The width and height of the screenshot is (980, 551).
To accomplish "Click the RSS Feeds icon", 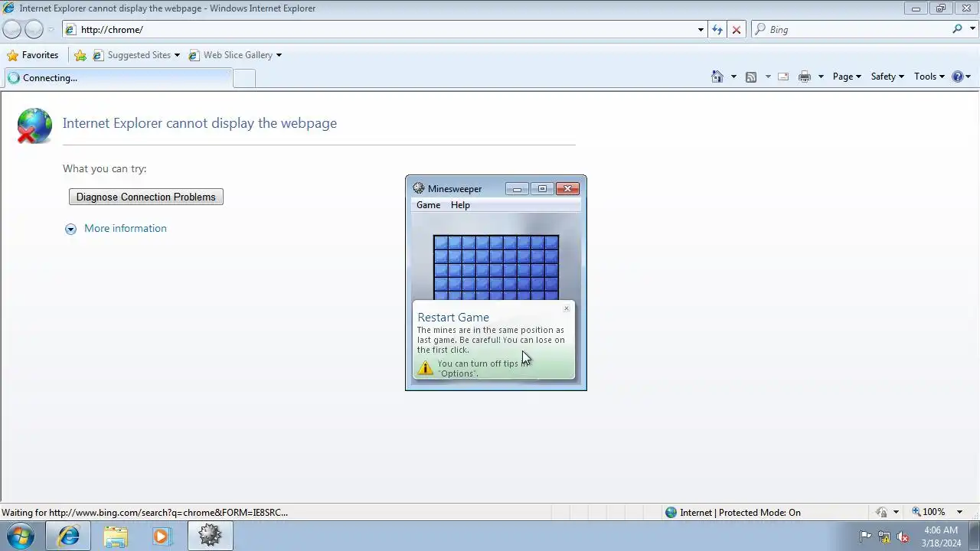I will (751, 77).
